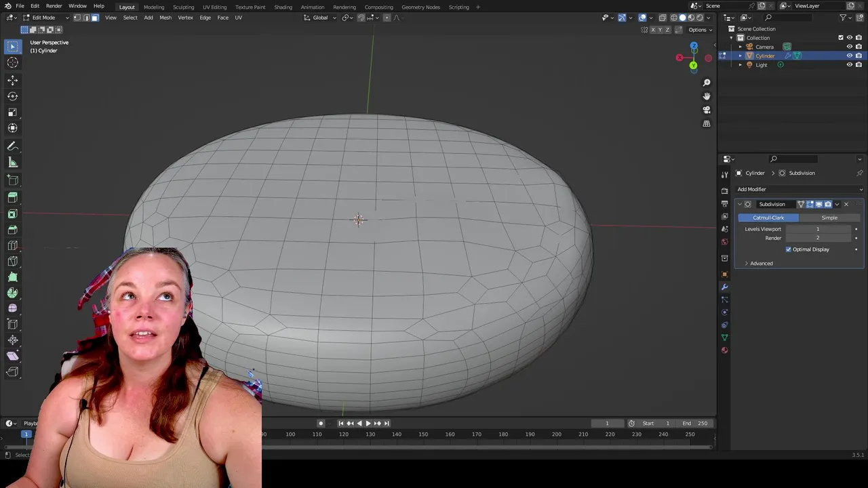Open the Add Modifier dropdown
The width and height of the screenshot is (868, 488).
[799, 189]
